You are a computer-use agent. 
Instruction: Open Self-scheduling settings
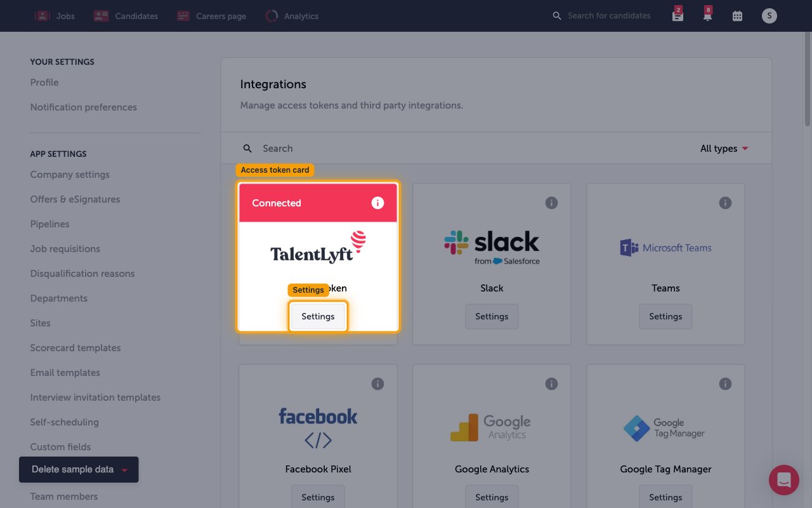click(64, 422)
